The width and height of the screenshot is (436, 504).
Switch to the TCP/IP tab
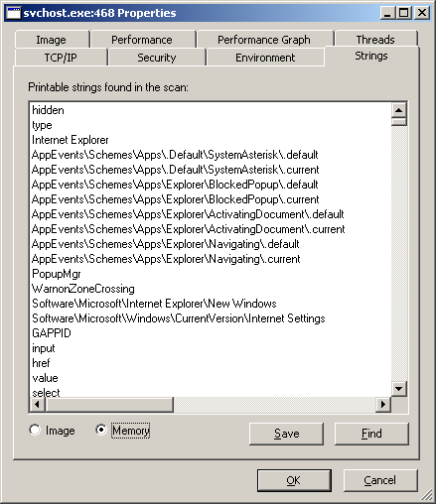tap(61, 58)
